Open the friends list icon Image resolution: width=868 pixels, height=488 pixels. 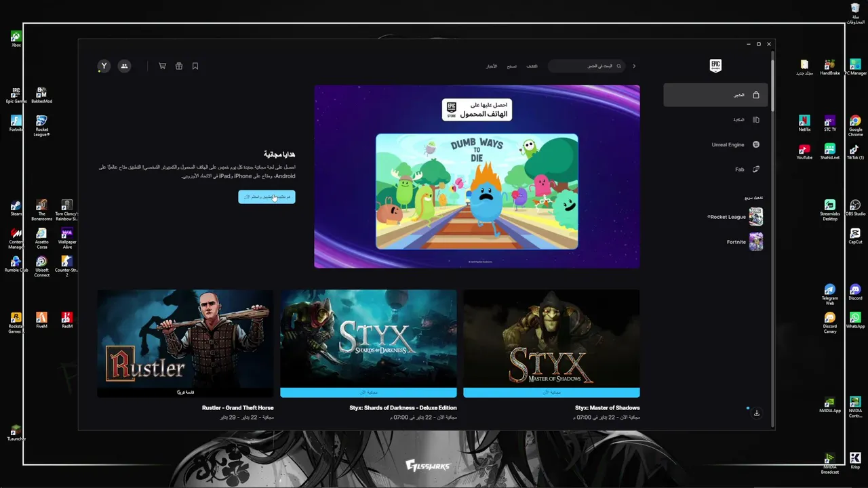point(124,66)
